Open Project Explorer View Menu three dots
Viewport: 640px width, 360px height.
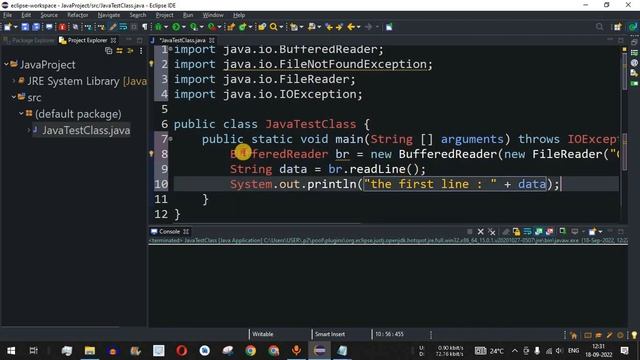pyautogui.click(x=141, y=51)
